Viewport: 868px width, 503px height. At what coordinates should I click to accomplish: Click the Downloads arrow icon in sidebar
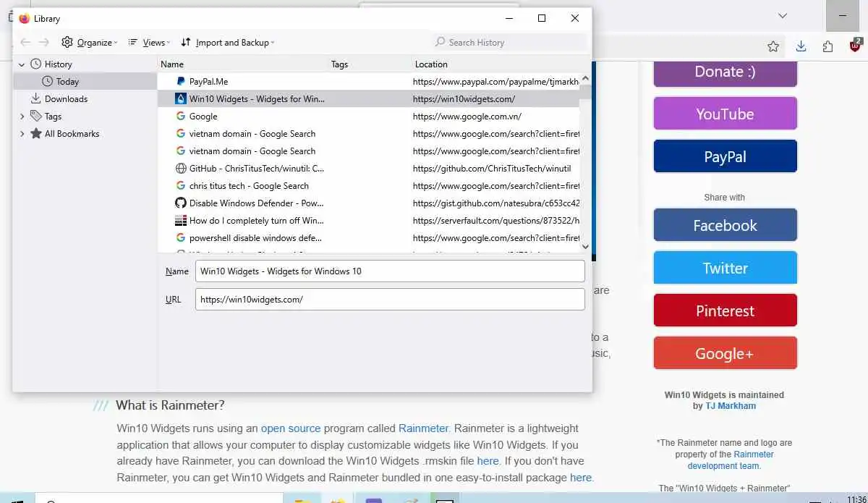[35, 99]
